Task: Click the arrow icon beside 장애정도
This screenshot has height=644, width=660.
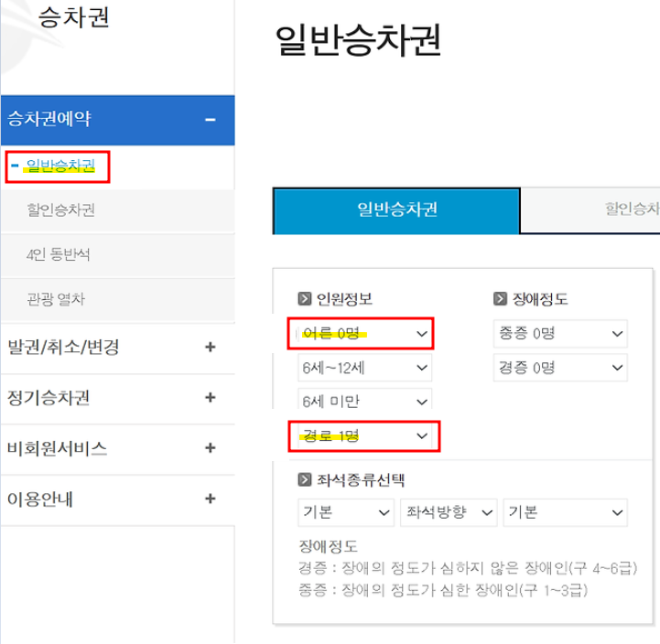Action: coord(500,298)
